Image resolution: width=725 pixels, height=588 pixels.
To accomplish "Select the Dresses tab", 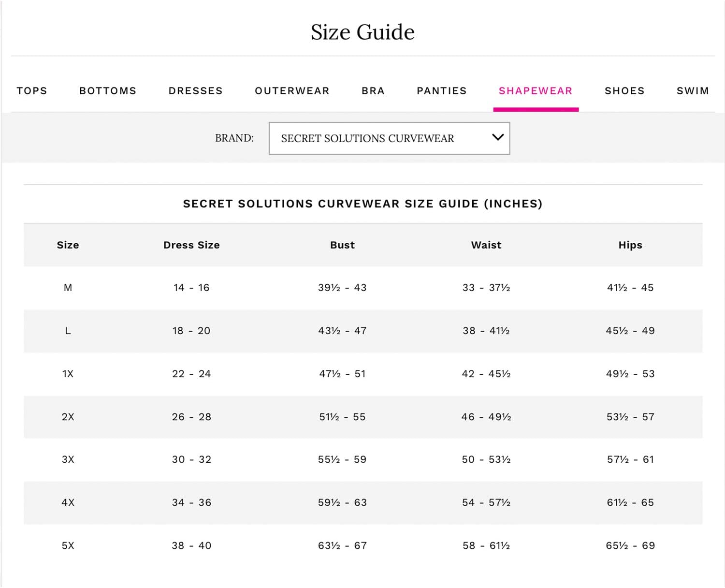I will 195,91.
